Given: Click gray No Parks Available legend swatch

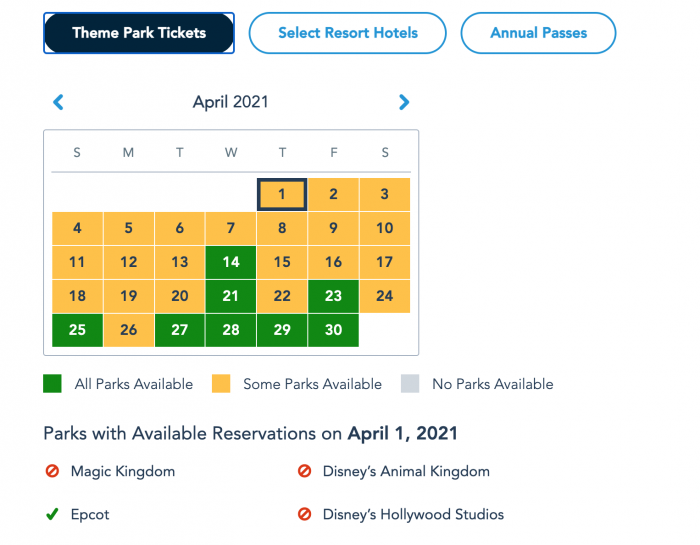Looking at the screenshot, I should click(x=411, y=384).
